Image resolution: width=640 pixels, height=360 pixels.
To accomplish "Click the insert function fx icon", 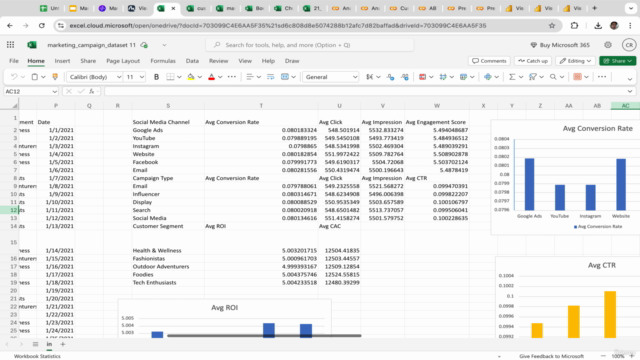I will click(x=92, y=91).
